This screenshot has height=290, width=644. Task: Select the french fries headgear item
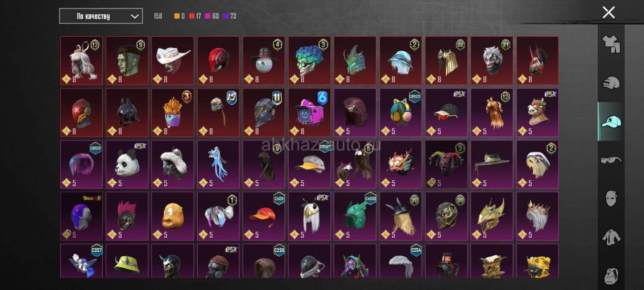click(x=173, y=112)
